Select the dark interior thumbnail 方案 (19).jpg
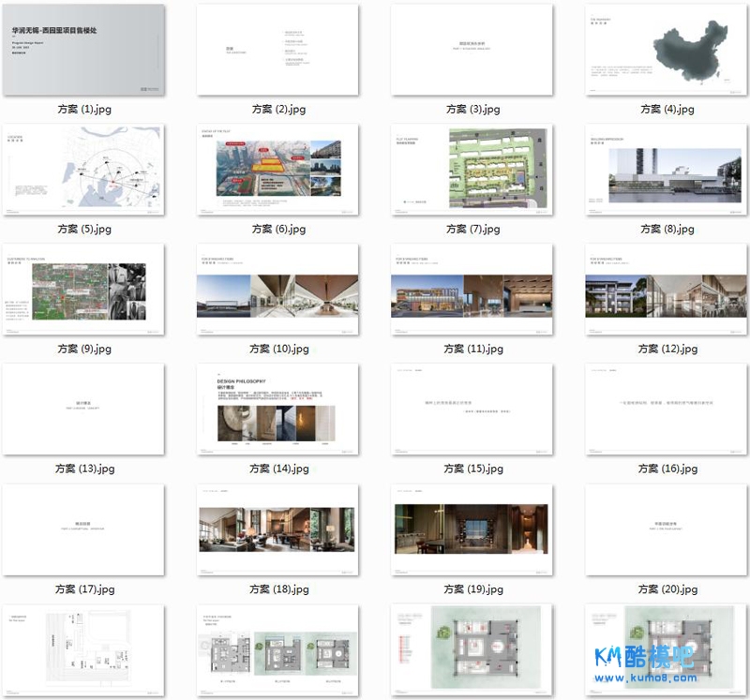750x700 pixels. [x=472, y=529]
